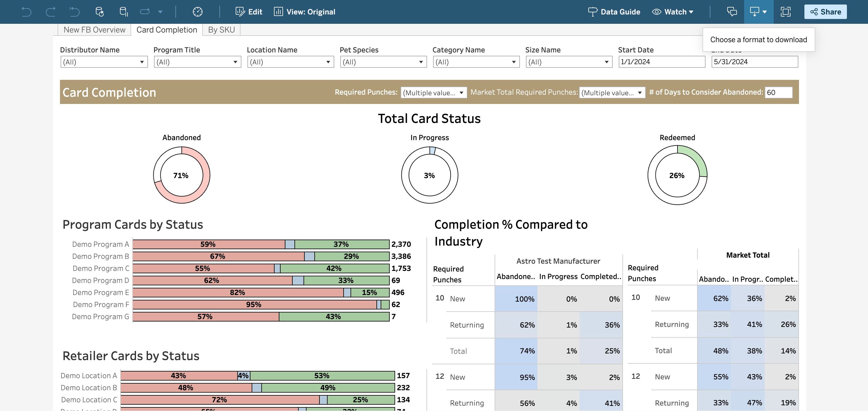Enter Full Screen mode icon
The image size is (868, 411).
785,12
